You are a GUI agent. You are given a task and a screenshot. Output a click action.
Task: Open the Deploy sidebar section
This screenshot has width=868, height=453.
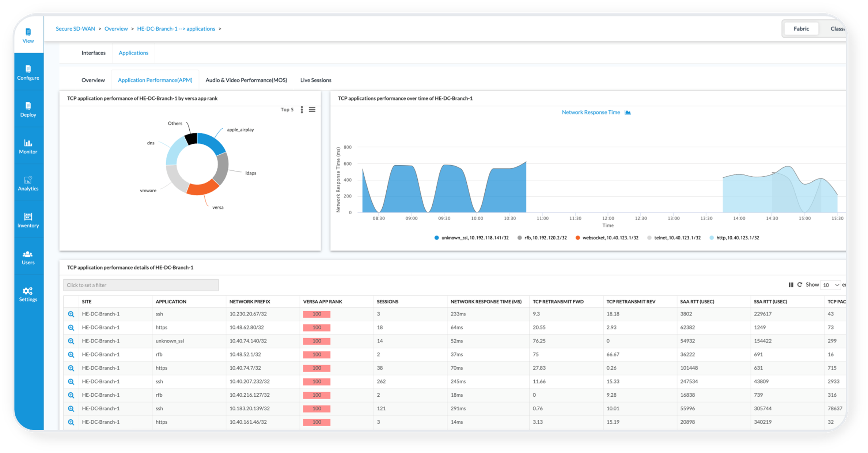[x=28, y=109]
